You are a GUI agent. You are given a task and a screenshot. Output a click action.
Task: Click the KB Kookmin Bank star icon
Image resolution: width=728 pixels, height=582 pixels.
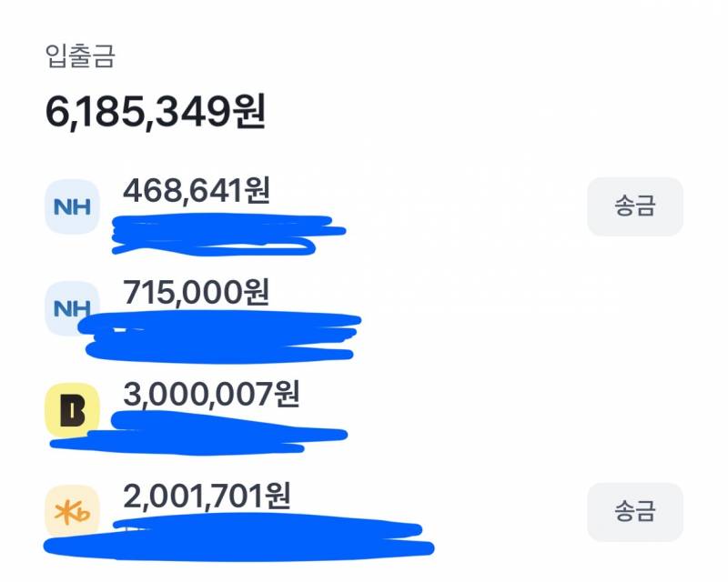tap(73, 511)
